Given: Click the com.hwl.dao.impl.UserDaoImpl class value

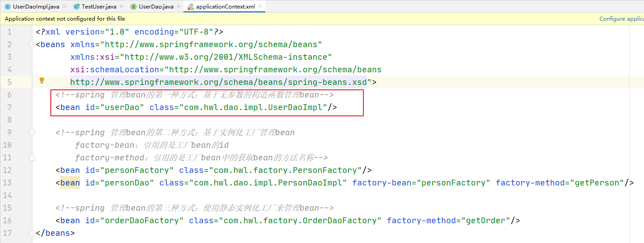Looking at the screenshot, I should click(x=253, y=107).
